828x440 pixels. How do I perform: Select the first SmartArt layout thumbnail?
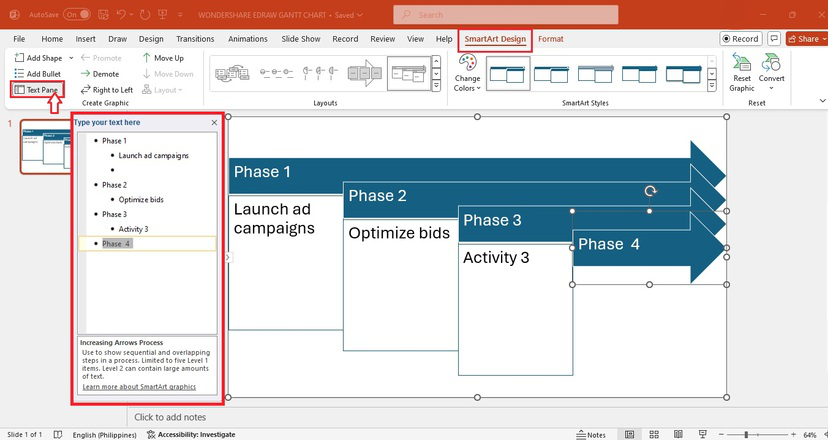pos(232,73)
